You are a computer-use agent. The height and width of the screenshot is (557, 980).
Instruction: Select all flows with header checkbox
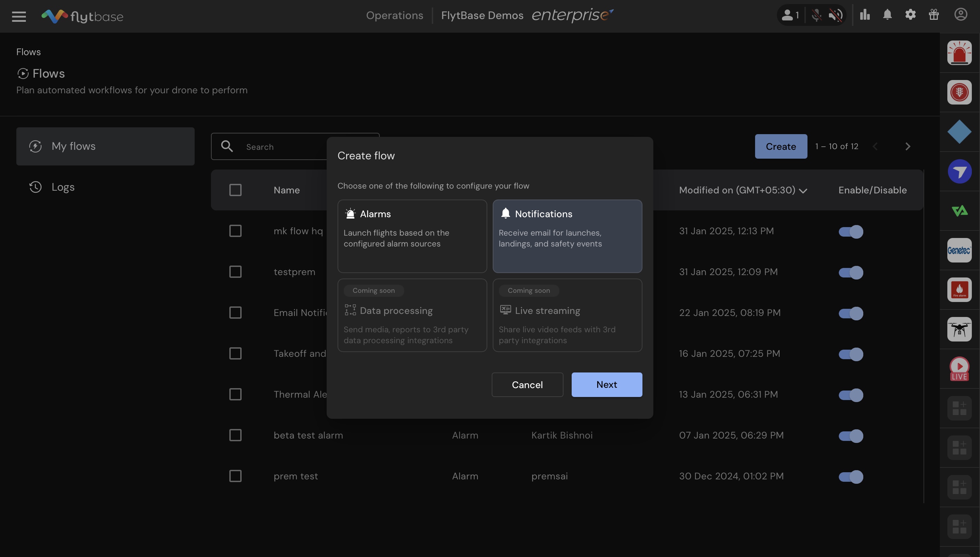(x=235, y=190)
